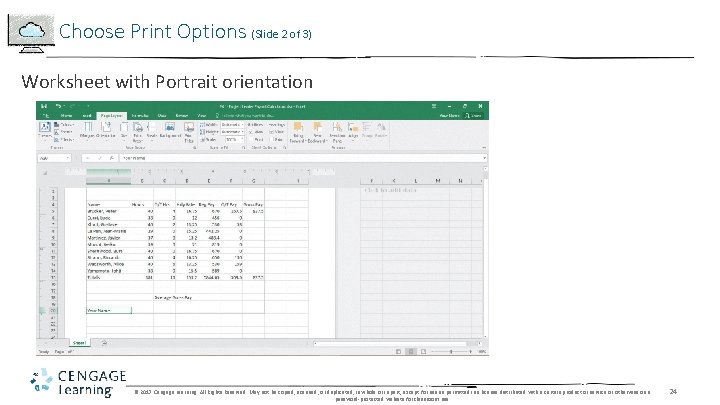Screen dimensions: 720x405
Task: Click the page Size button
Action: tap(124, 131)
